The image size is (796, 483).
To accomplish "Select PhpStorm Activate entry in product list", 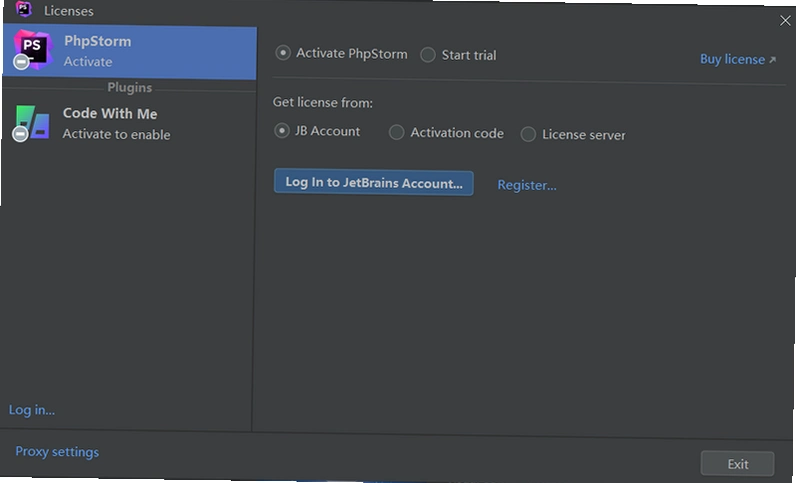I will coord(129,52).
